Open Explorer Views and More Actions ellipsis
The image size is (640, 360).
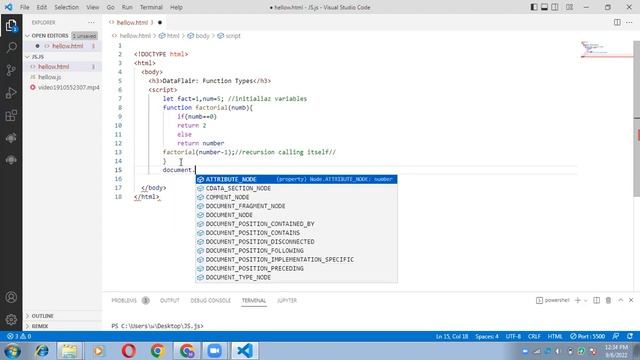91,22
